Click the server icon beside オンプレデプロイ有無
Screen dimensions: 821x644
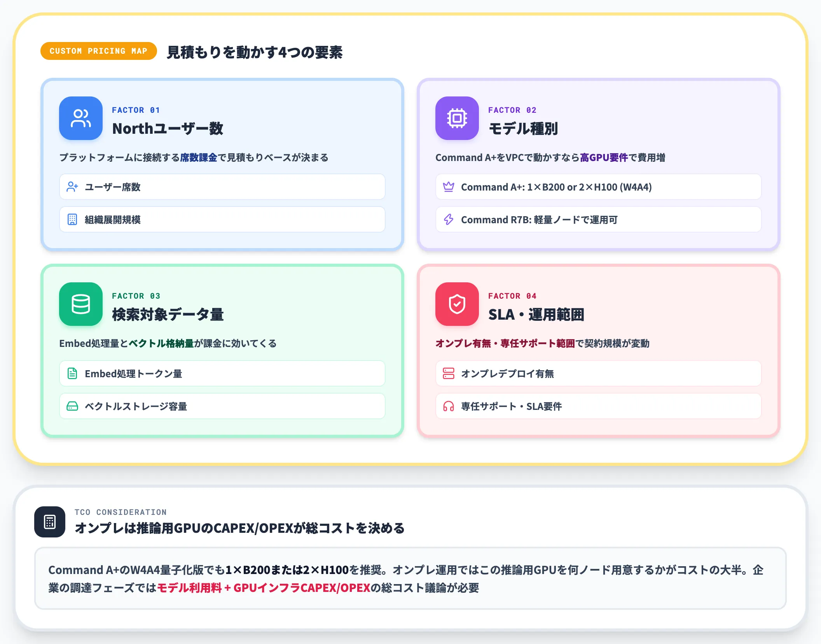[449, 374]
